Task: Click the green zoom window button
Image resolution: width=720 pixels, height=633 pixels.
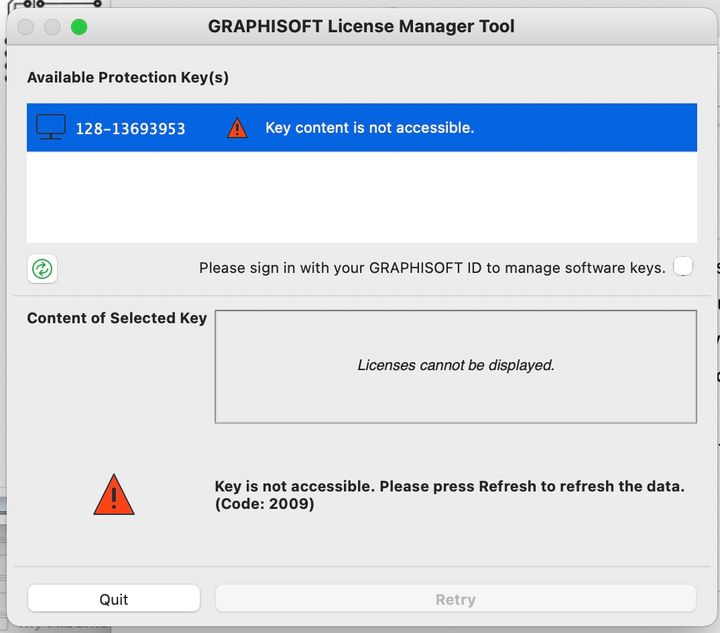Action: click(x=79, y=27)
